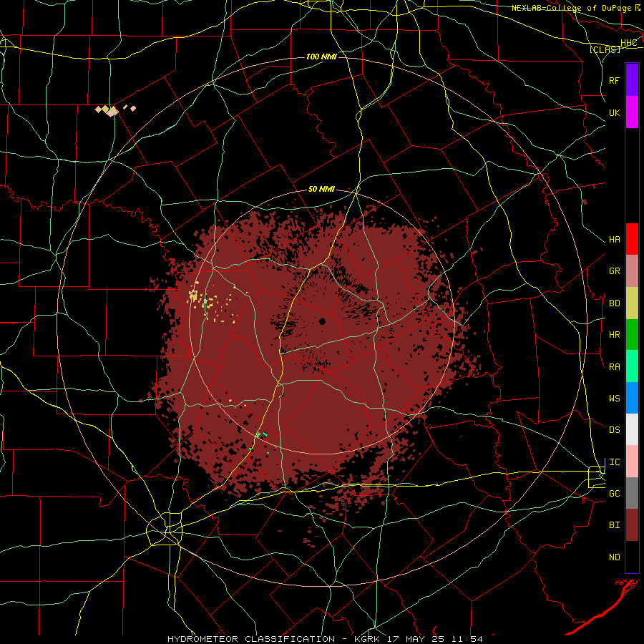Select the 'WS' legend label text
The width and height of the screenshot is (644, 644).
point(615,399)
